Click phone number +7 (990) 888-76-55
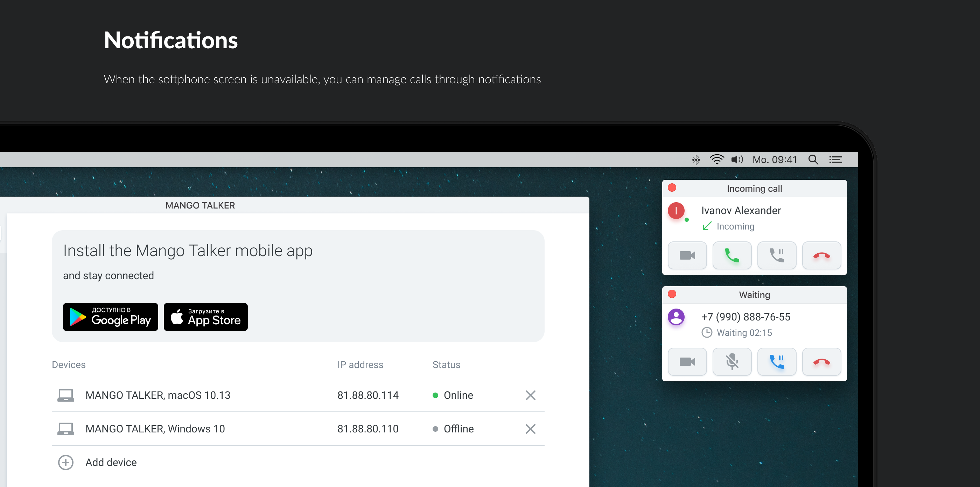This screenshot has width=980, height=487. point(745,317)
